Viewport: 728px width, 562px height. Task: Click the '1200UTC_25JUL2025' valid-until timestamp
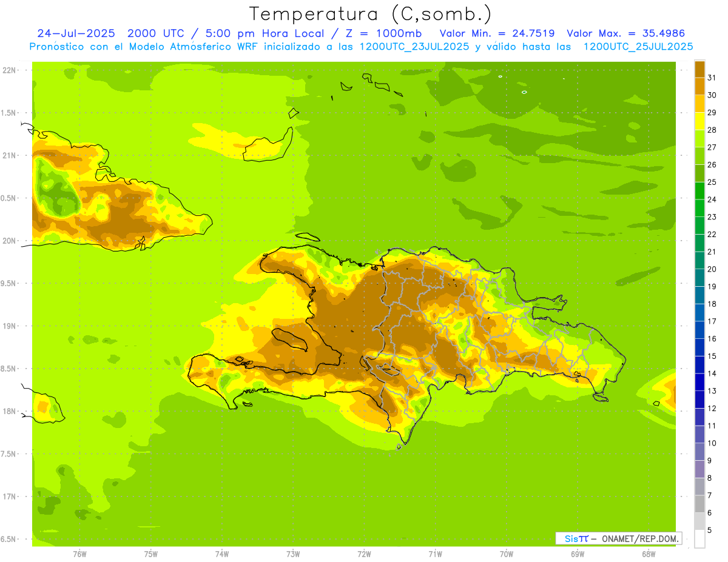coord(638,47)
